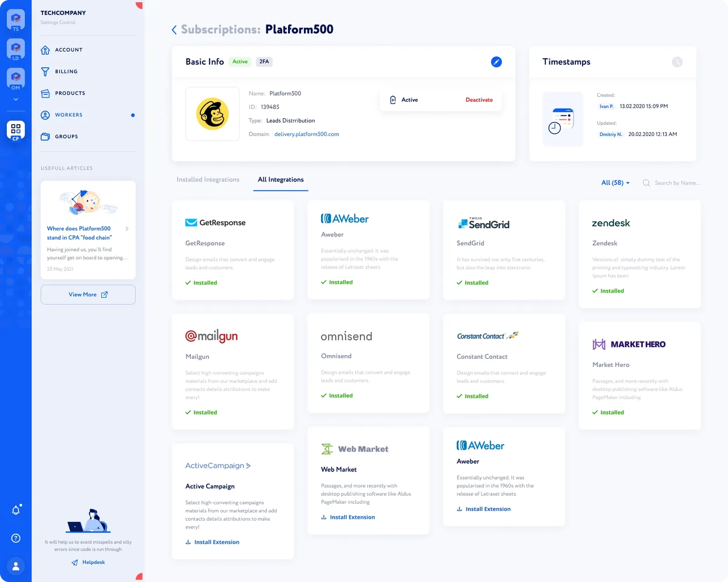Screen dimensions: 728x582
Task: Expand the article arrow chevron
Action: (127, 229)
